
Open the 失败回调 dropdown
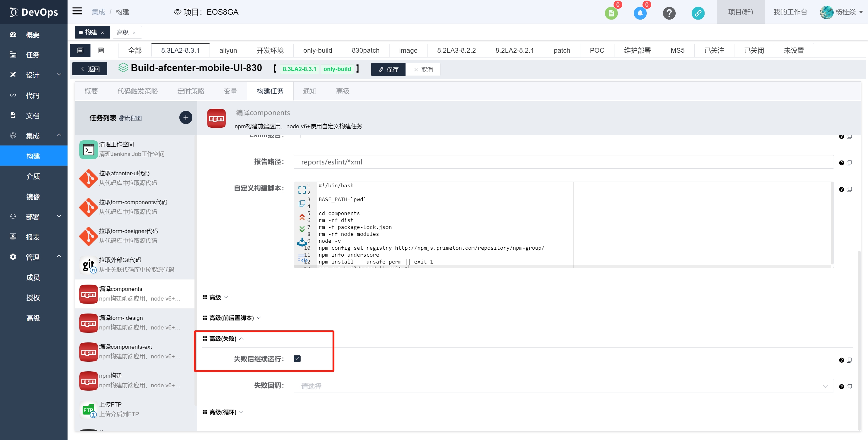pyautogui.click(x=563, y=386)
